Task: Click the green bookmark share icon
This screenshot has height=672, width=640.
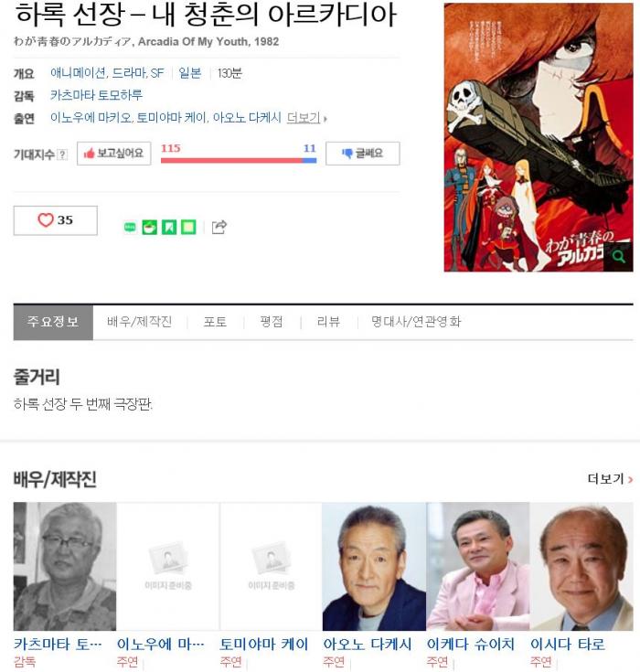Action: tap(169, 227)
